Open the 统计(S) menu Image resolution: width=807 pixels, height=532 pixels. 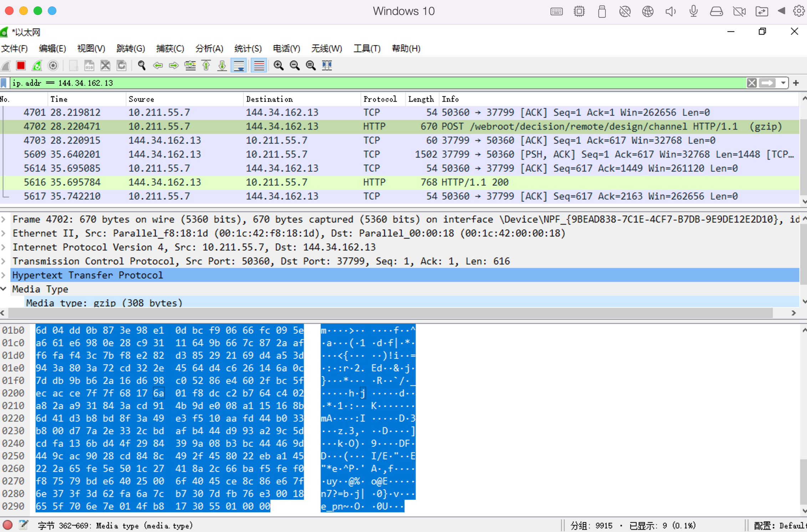pyautogui.click(x=248, y=48)
